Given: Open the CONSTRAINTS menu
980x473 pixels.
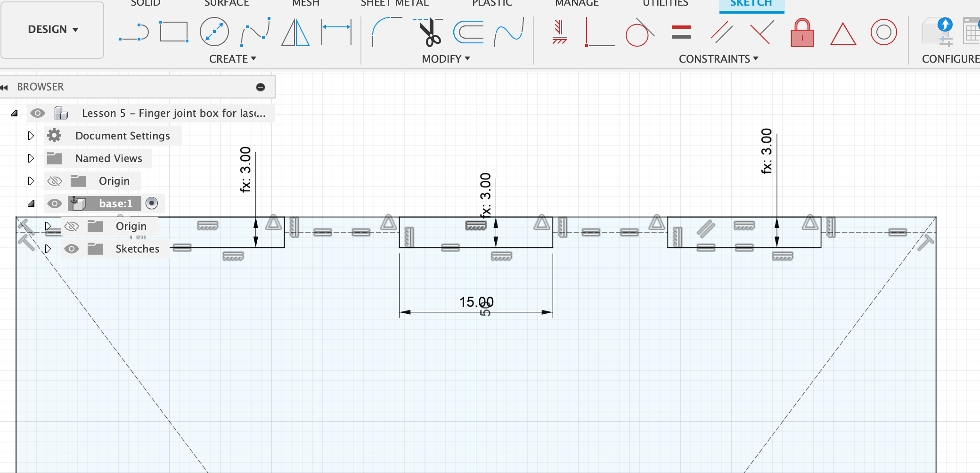Looking at the screenshot, I should 718,59.
